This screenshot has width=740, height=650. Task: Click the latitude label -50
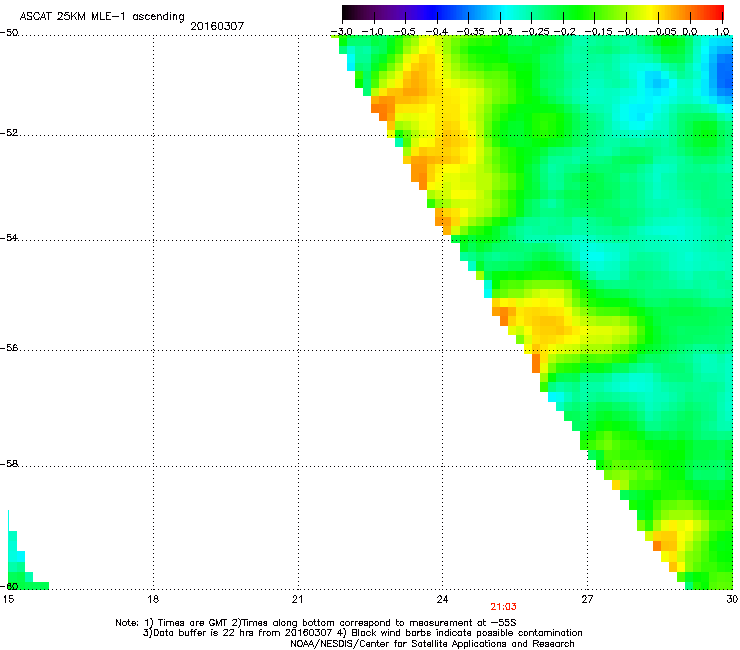(x=9, y=33)
